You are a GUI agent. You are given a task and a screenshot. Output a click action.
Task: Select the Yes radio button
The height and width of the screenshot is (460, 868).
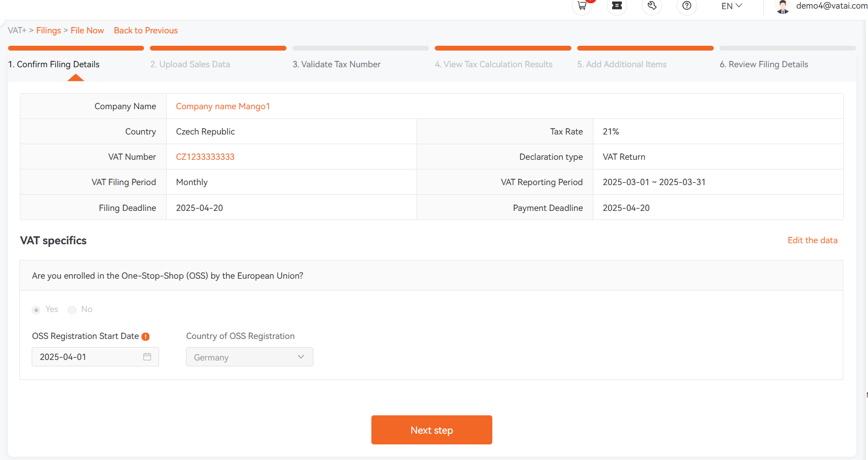pyautogui.click(x=36, y=310)
